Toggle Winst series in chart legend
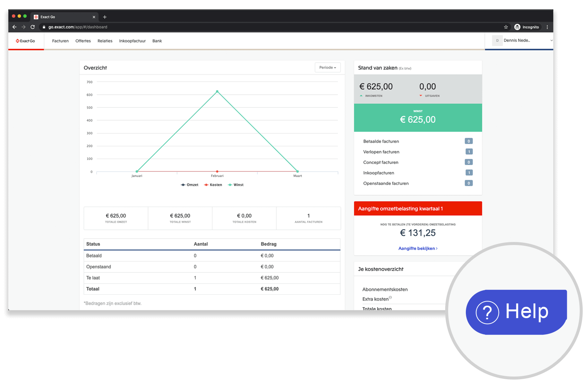 (x=236, y=185)
